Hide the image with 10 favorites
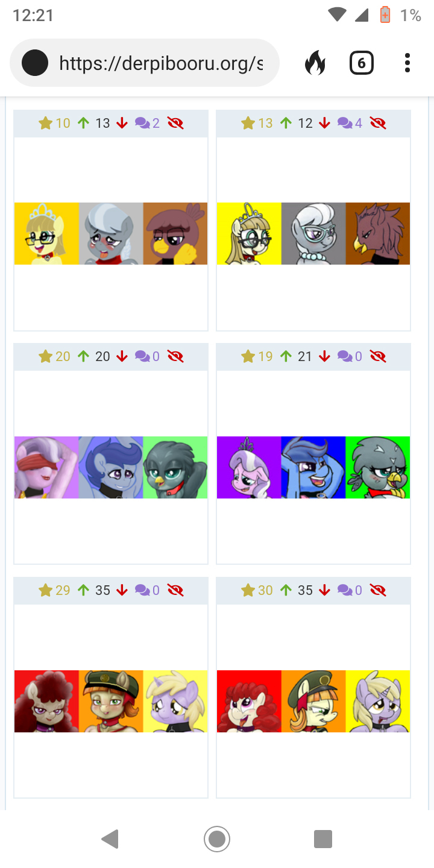The height and width of the screenshot is (868, 434). 175,124
